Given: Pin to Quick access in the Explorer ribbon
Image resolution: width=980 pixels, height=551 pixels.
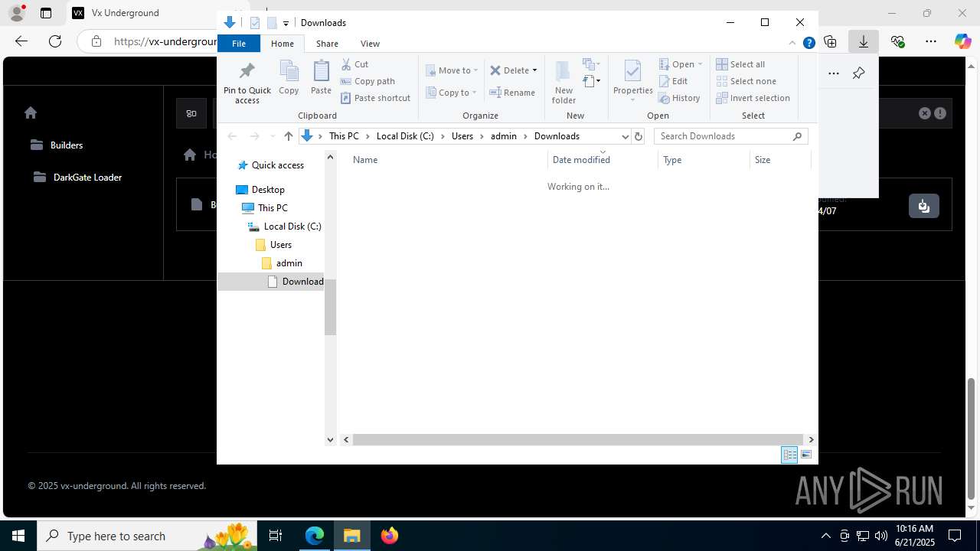Looking at the screenshot, I should point(247,83).
